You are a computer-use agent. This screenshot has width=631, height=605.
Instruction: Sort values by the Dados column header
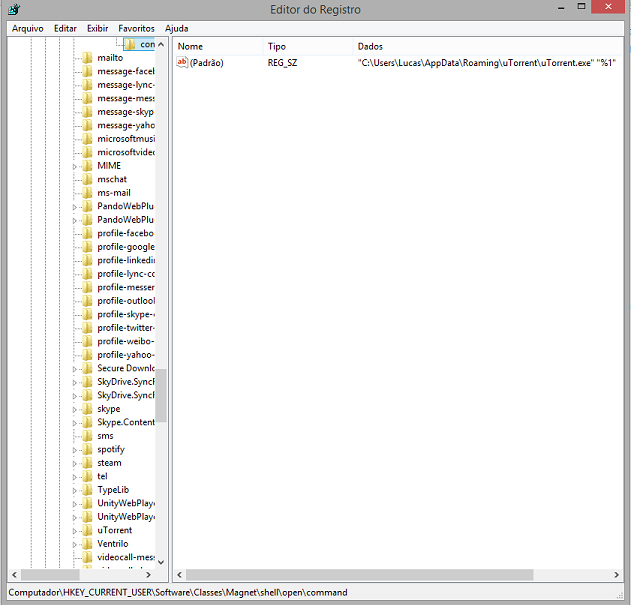coord(488,46)
